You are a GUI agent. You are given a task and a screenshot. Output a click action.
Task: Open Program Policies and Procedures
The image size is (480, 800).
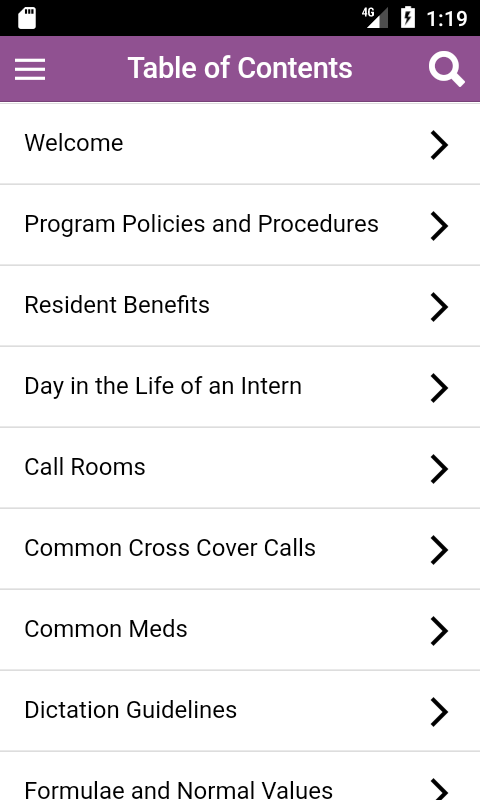tap(240, 225)
